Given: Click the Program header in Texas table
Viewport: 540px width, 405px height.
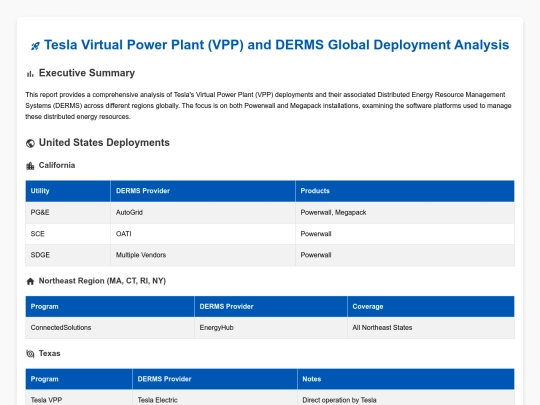Looking at the screenshot, I should [79, 379].
